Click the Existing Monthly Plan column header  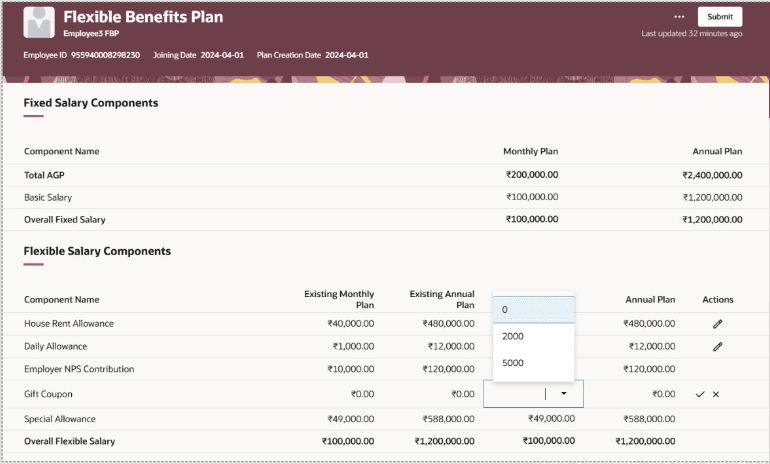click(x=339, y=300)
